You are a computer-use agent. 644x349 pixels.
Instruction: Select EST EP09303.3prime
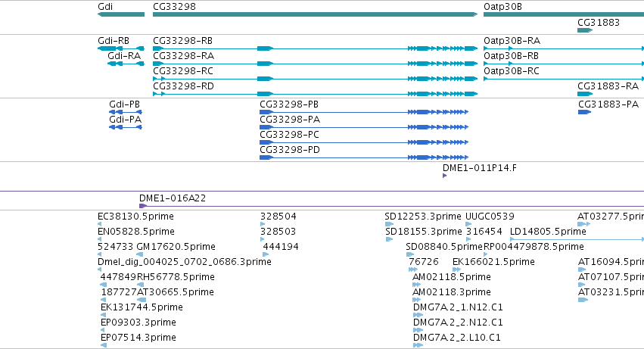click(138, 323)
